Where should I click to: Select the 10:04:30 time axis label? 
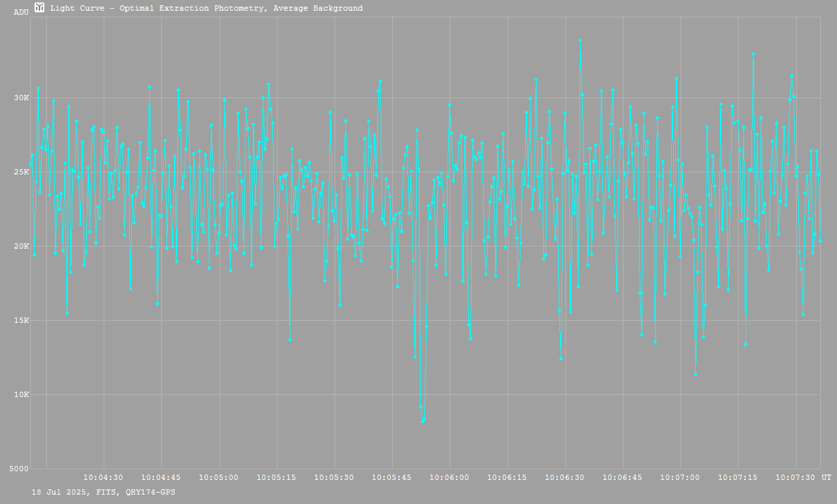[x=103, y=478]
